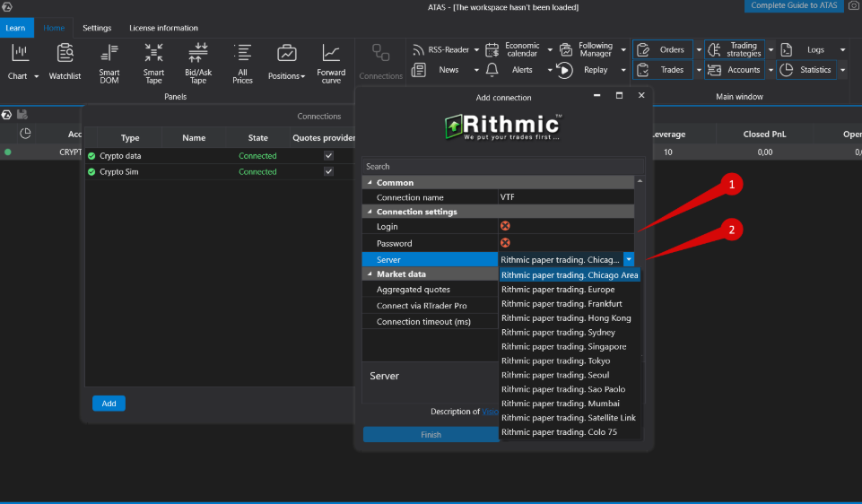Image resolution: width=862 pixels, height=504 pixels.
Task: Select Rithmic paper trading. Sao Paolo
Action: (570, 389)
